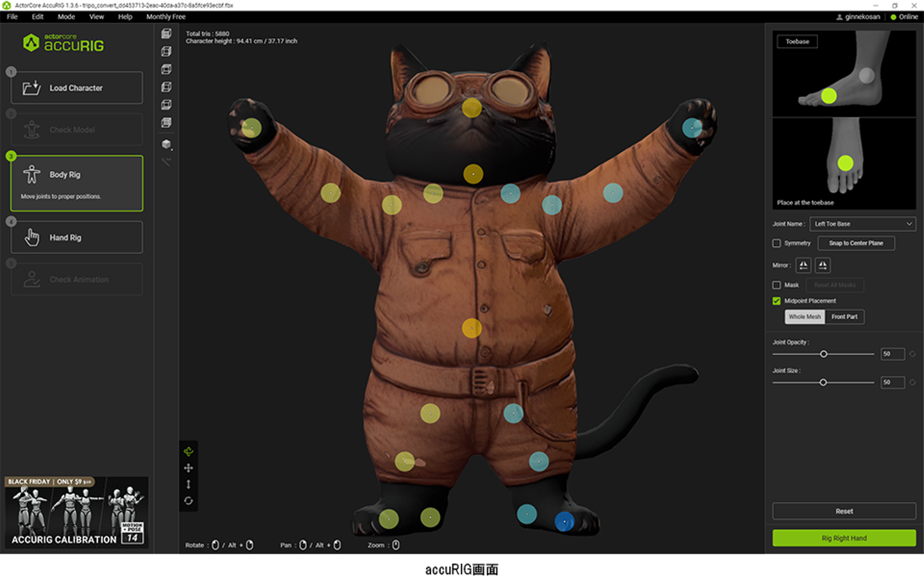
Task: Click the mirror-to-right icon beside Mirror
Action: click(x=823, y=265)
